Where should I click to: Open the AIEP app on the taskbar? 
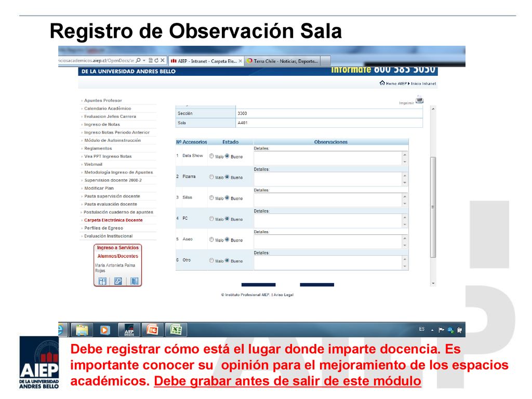pyautogui.click(x=129, y=330)
